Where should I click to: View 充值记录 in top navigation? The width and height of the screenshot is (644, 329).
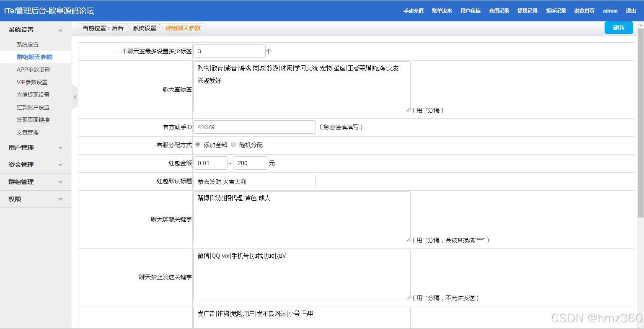499,10
